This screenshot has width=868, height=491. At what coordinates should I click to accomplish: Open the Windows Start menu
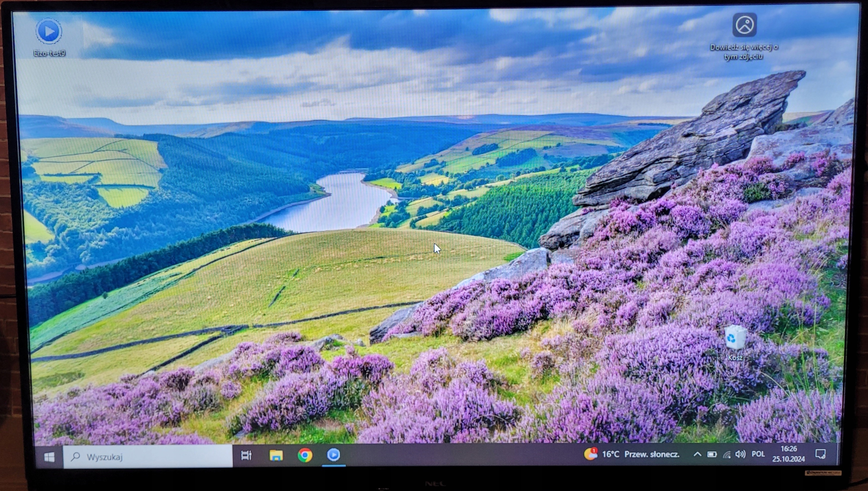coord(50,457)
